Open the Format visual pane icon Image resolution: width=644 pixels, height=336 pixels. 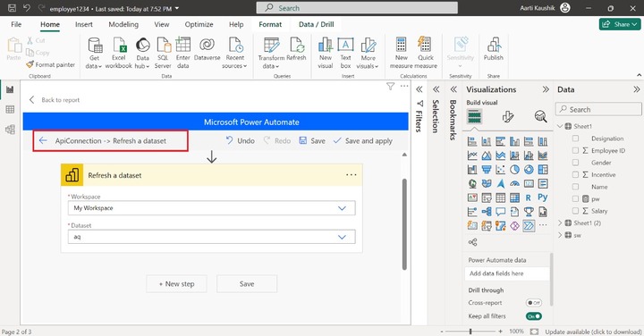coord(508,117)
